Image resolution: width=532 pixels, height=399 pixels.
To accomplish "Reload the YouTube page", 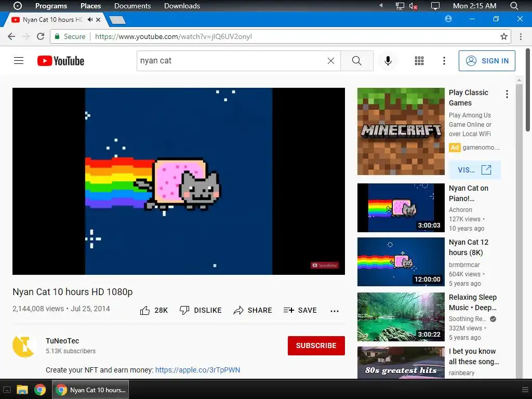I will (x=41, y=36).
